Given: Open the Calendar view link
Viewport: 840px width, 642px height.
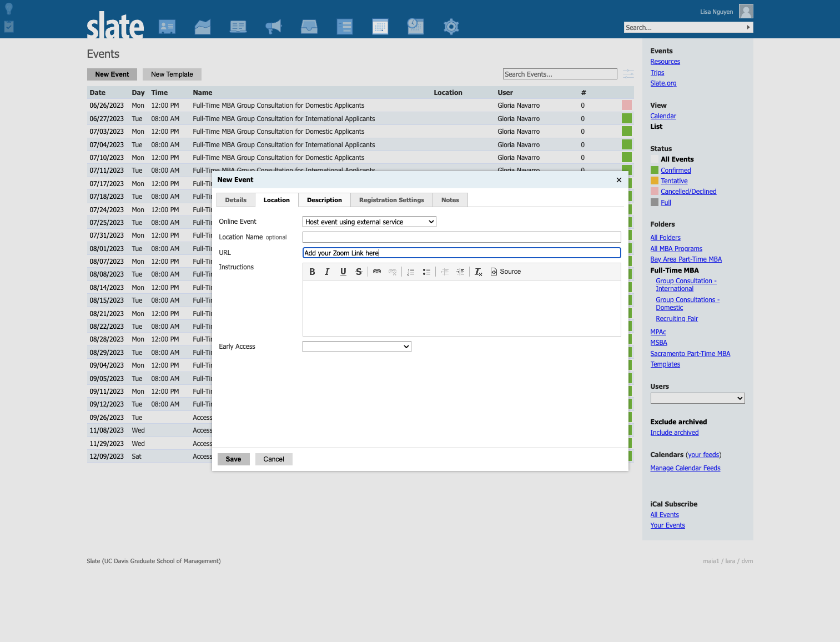Looking at the screenshot, I should pos(663,116).
